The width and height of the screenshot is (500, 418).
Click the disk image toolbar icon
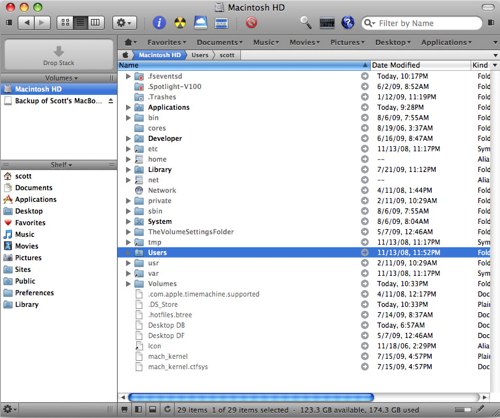point(201,23)
